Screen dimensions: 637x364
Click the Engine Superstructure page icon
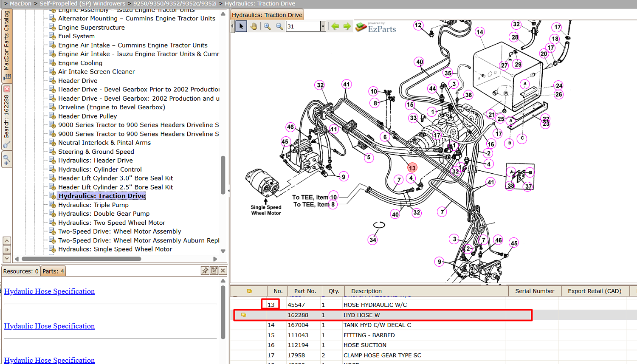[x=53, y=27]
